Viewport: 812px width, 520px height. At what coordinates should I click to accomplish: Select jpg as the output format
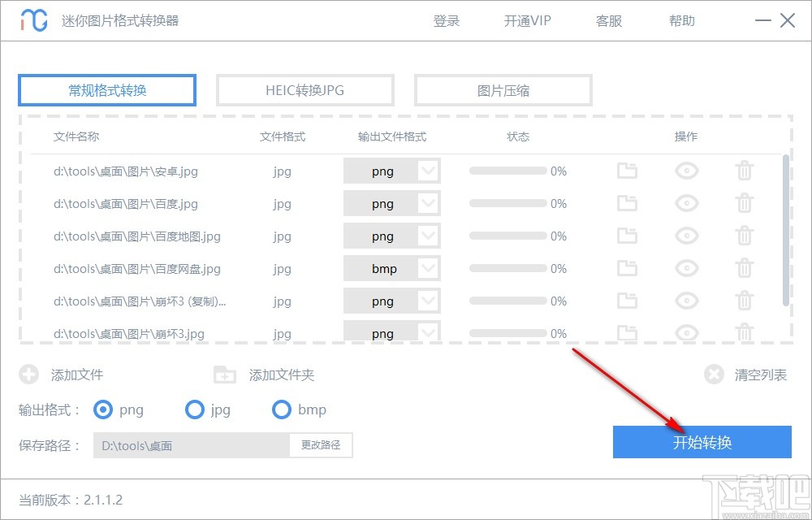click(x=195, y=410)
